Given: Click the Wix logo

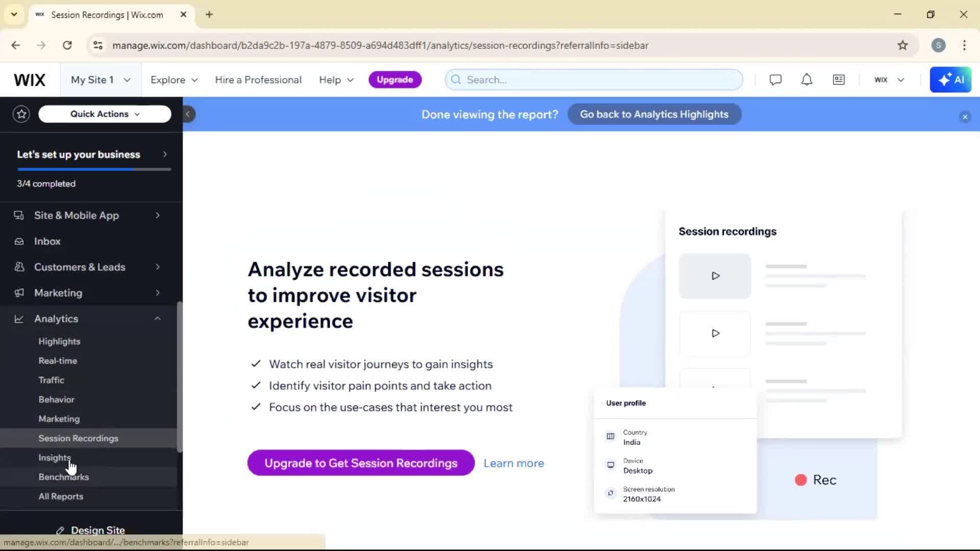Looking at the screenshot, I should (30, 80).
